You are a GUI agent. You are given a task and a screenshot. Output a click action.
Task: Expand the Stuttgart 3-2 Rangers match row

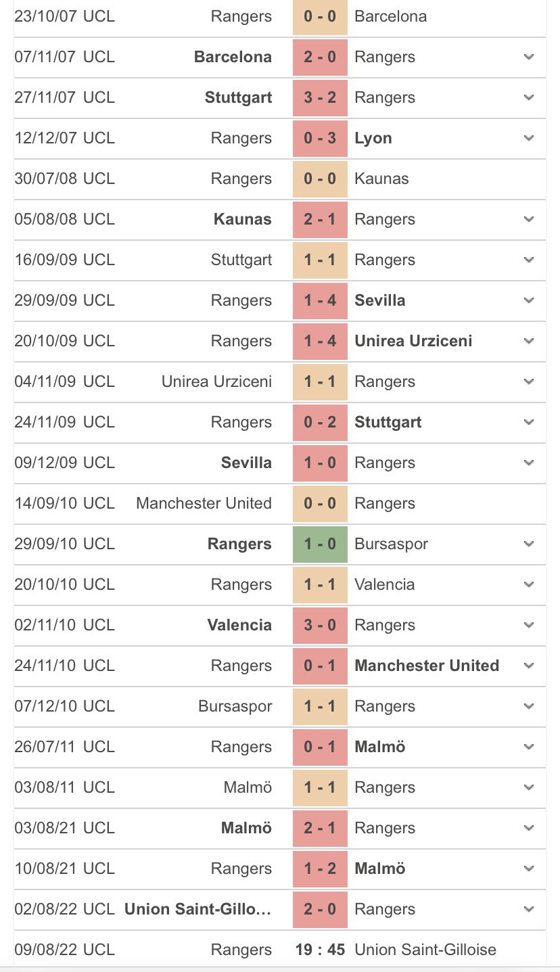[x=528, y=98]
